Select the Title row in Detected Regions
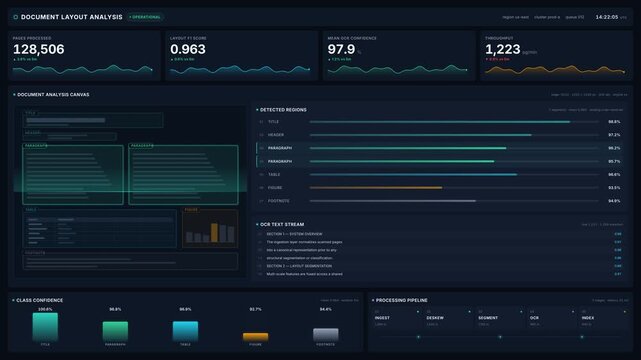641x360 pixels. click(440, 122)
